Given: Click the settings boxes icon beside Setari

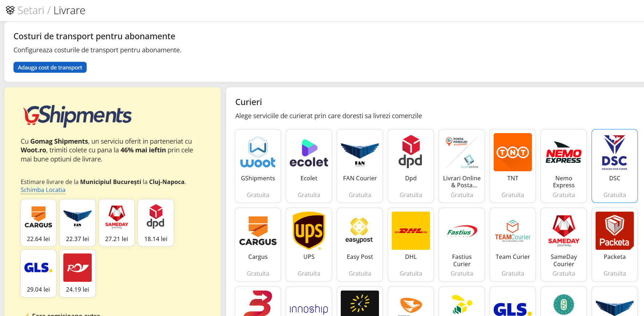Looking at the screenshot, I should (10, 10).
